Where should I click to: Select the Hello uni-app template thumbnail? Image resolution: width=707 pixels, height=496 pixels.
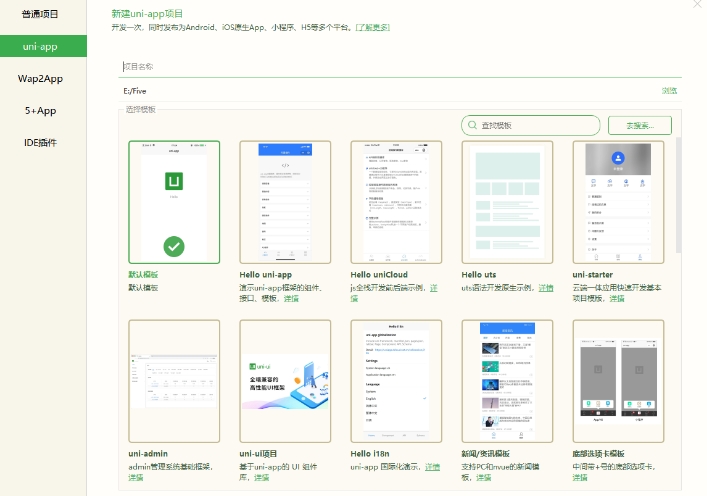click(285, 202)
